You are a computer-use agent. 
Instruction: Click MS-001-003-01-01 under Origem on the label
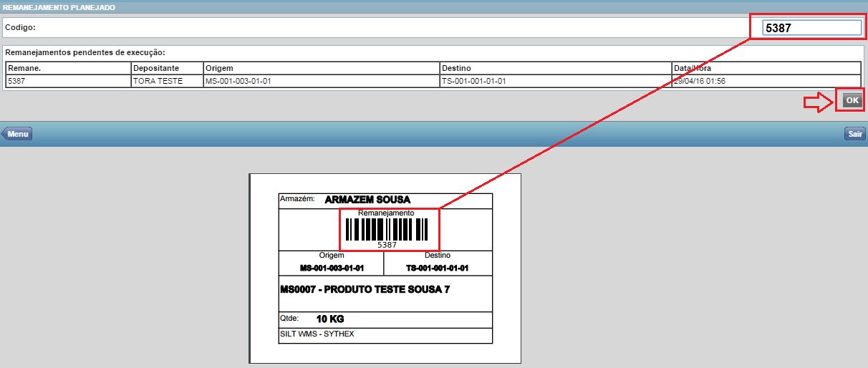[x=332, y=268]
